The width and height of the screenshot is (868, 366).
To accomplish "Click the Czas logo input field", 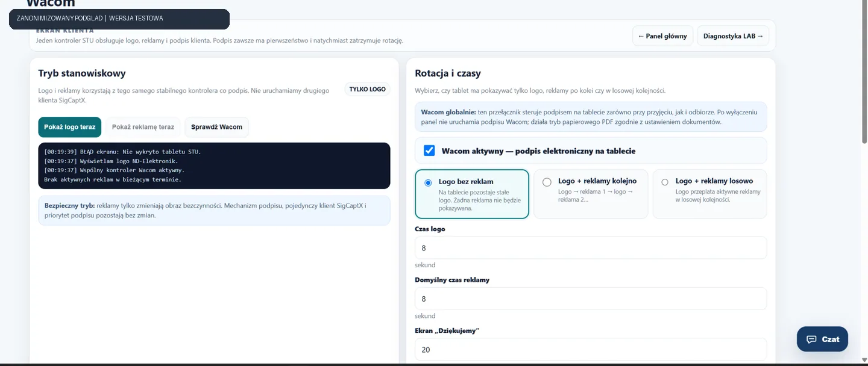I will pyautogui.click(x=591, y=247).
